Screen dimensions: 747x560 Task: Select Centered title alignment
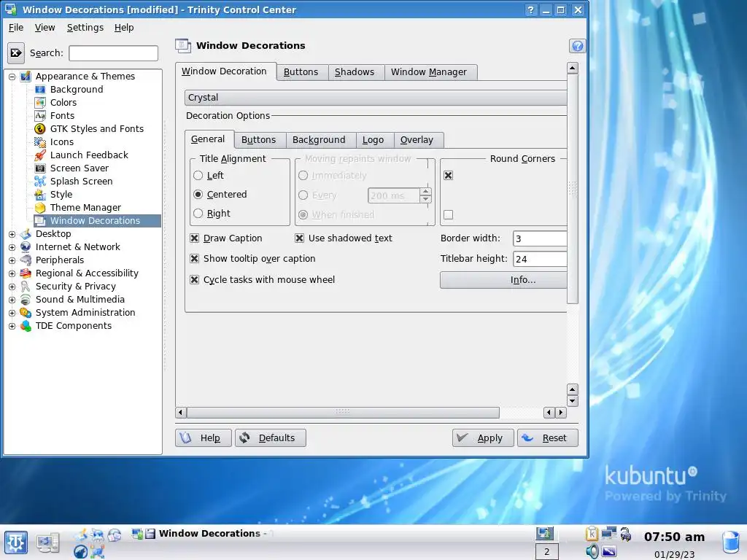pyautogui.click(x=198, y=195)
